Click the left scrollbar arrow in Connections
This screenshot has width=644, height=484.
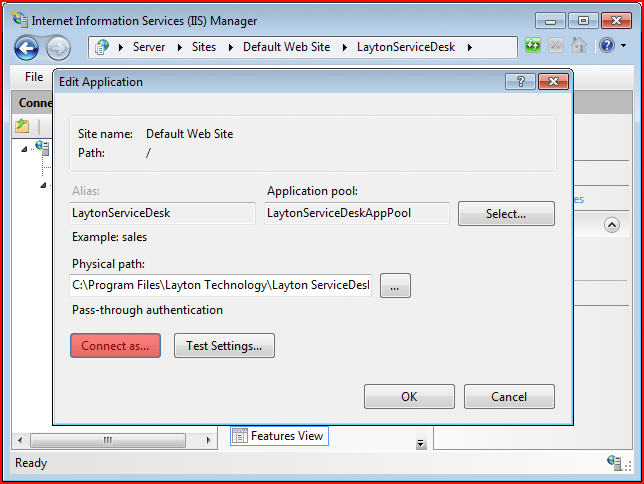click(20, 440)
